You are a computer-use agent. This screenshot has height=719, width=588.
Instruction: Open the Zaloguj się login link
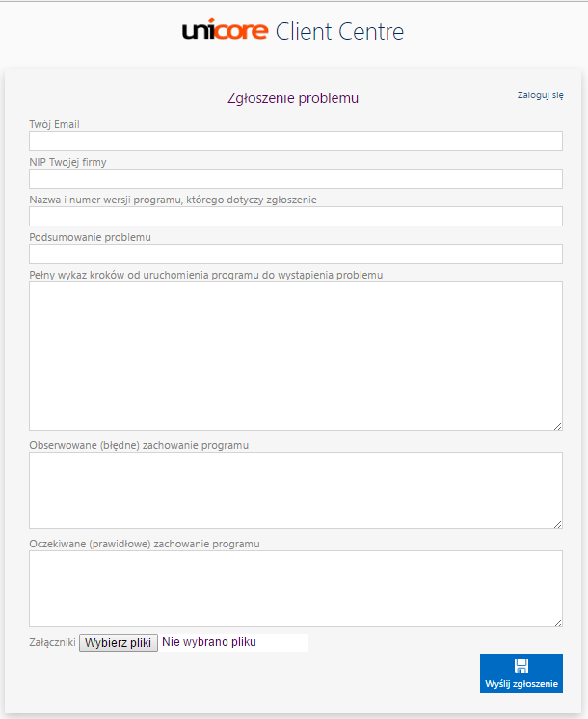pyautogui.click(x=540, y=95)
